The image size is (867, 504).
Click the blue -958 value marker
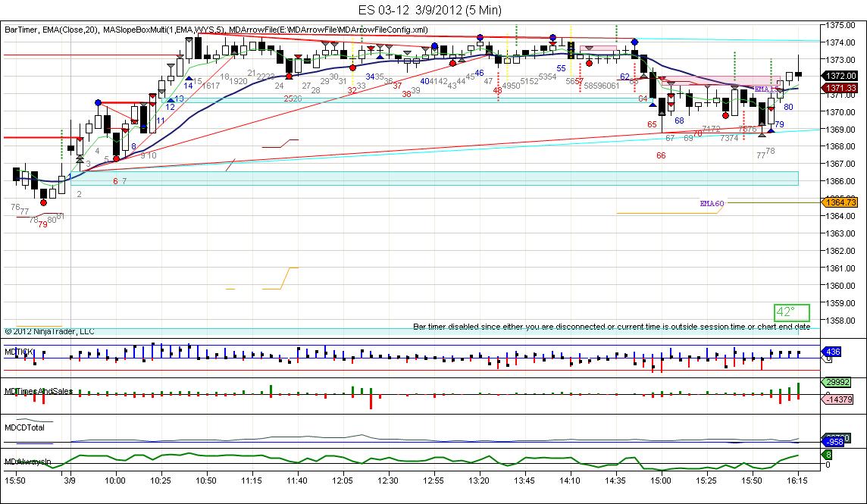[x=834, y=442]
